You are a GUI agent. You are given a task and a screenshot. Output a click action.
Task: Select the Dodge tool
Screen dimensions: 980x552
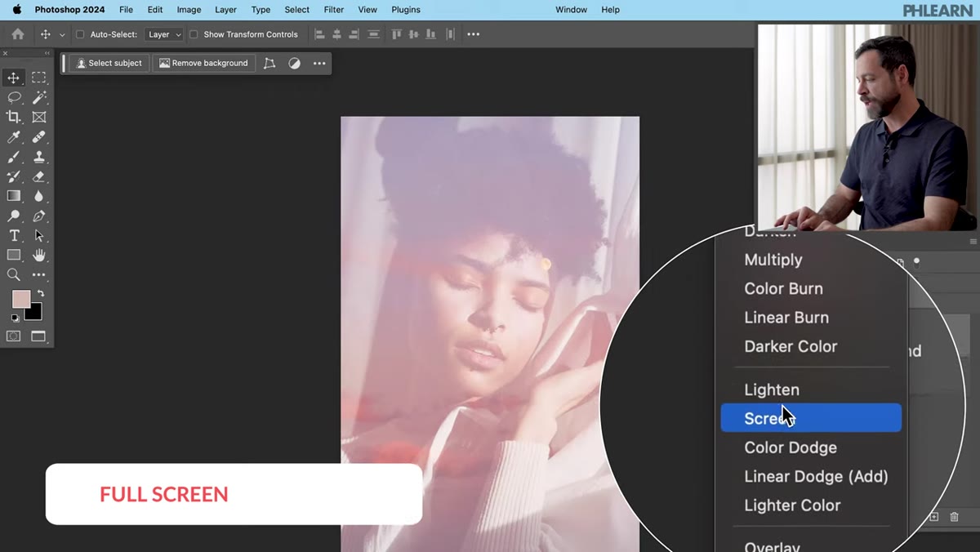point(14,216)
